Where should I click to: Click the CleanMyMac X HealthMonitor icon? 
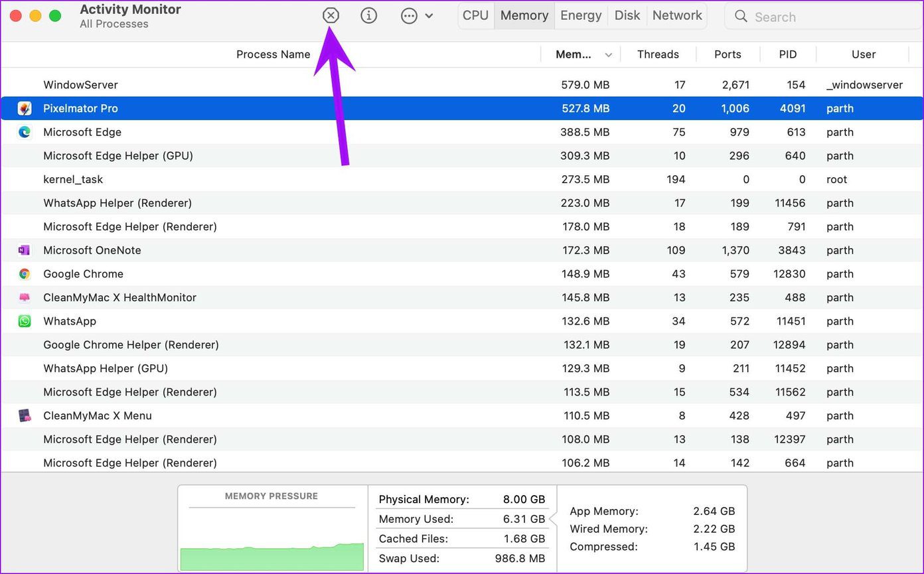(x=25, y=297)
